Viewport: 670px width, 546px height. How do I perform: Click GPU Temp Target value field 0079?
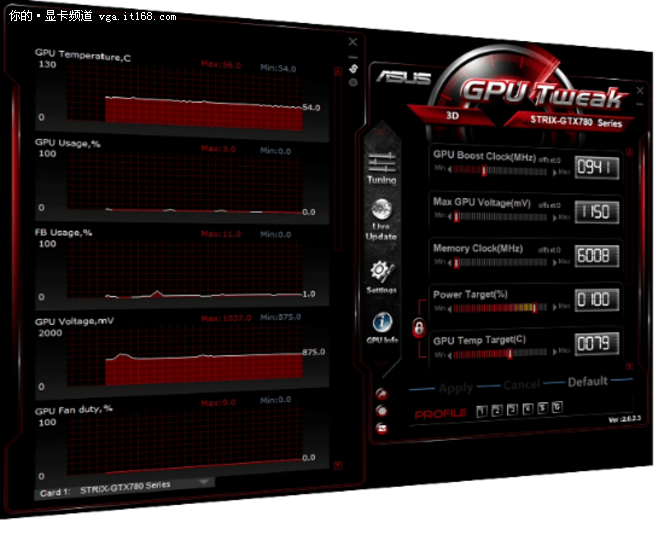[598, 343]
